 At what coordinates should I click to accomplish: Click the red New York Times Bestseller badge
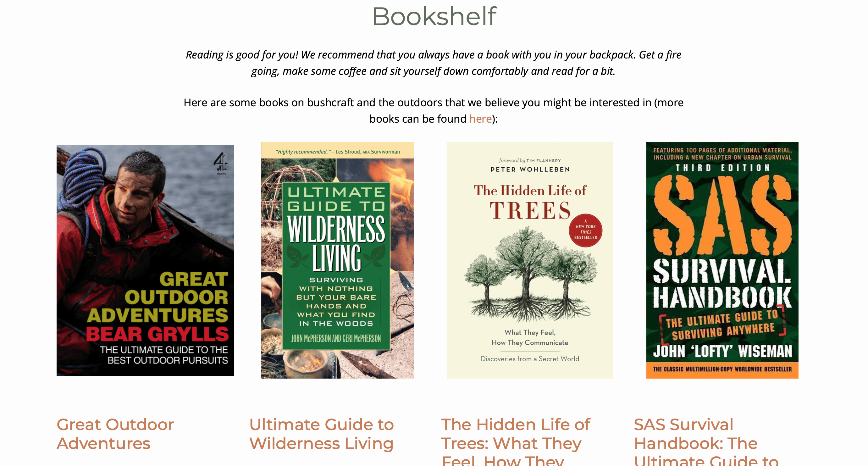(x=586, y=231)
